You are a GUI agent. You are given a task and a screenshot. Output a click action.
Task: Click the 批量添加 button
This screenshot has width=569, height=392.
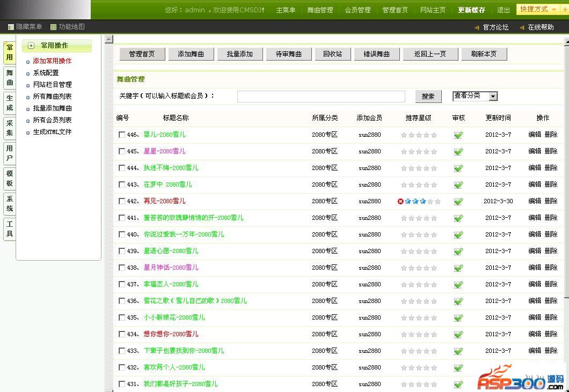[240, 54]
